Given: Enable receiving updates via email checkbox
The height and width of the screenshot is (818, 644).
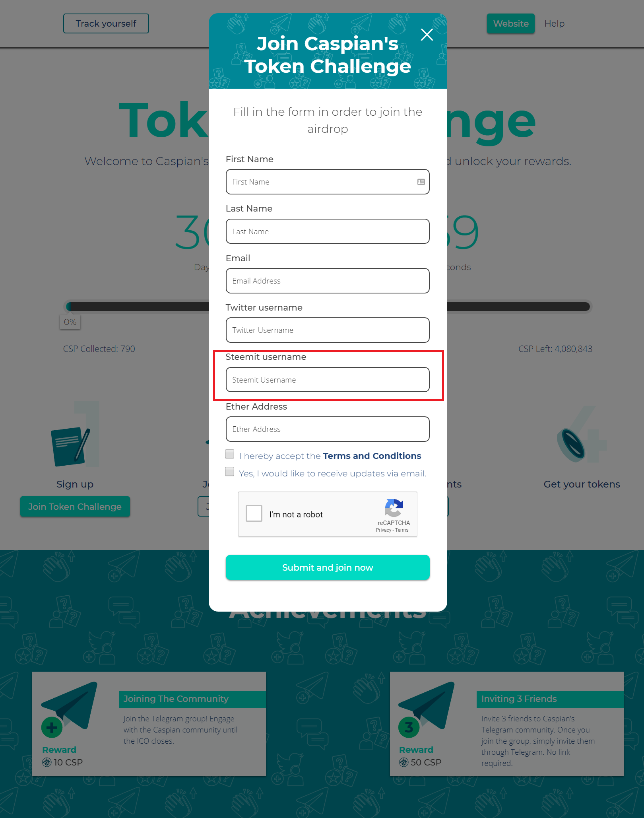Looking at the screenshot, I should pos(230,472).
